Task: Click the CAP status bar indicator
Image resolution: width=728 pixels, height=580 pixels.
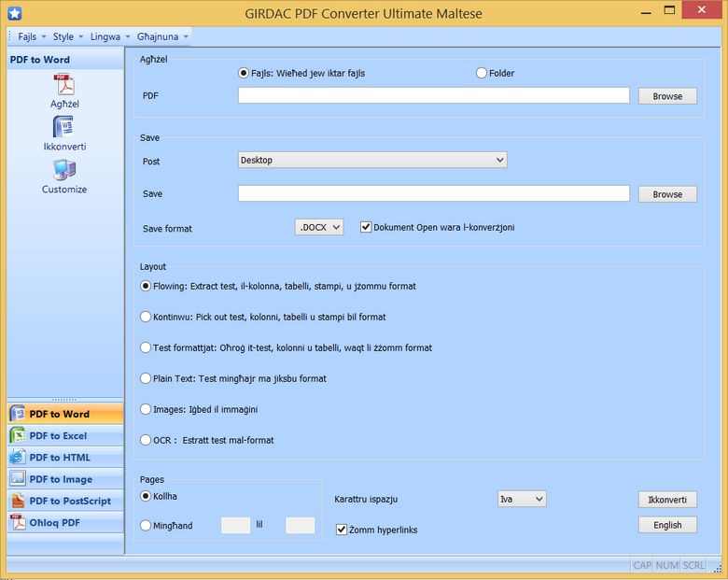Action: pos(642,565)
